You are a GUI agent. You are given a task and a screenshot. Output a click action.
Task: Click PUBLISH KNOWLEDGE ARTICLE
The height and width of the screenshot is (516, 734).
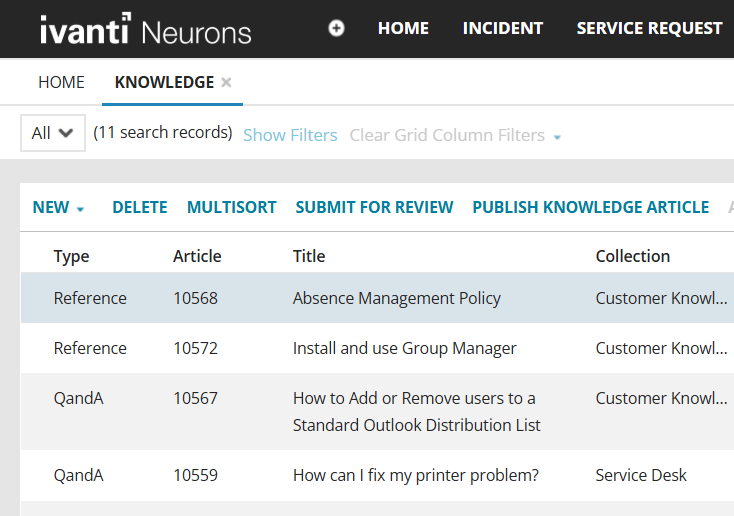tap(590, 207)
